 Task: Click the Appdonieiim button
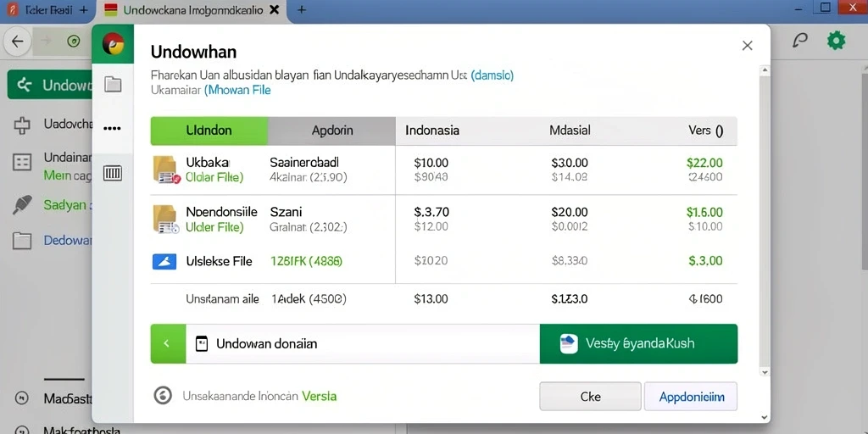point(691,397)
